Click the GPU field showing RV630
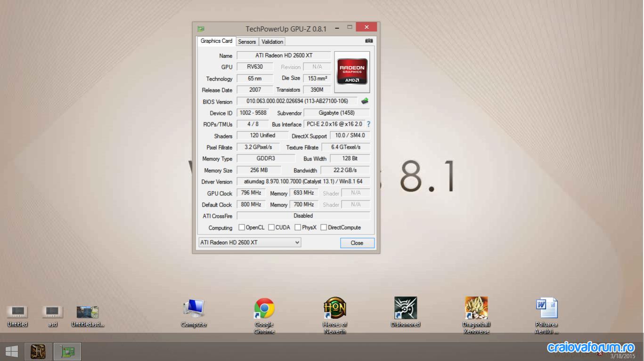 click(255, 67)
